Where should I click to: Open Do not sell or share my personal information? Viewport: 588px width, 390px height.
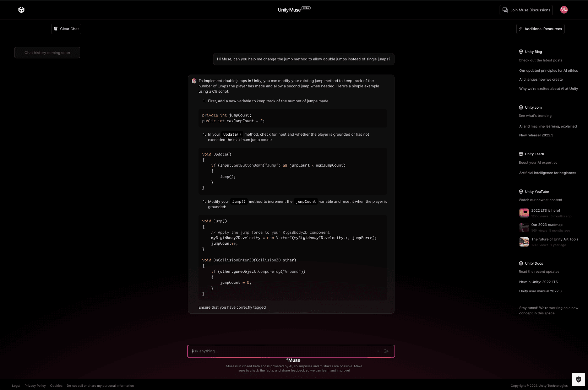point(100,386)
